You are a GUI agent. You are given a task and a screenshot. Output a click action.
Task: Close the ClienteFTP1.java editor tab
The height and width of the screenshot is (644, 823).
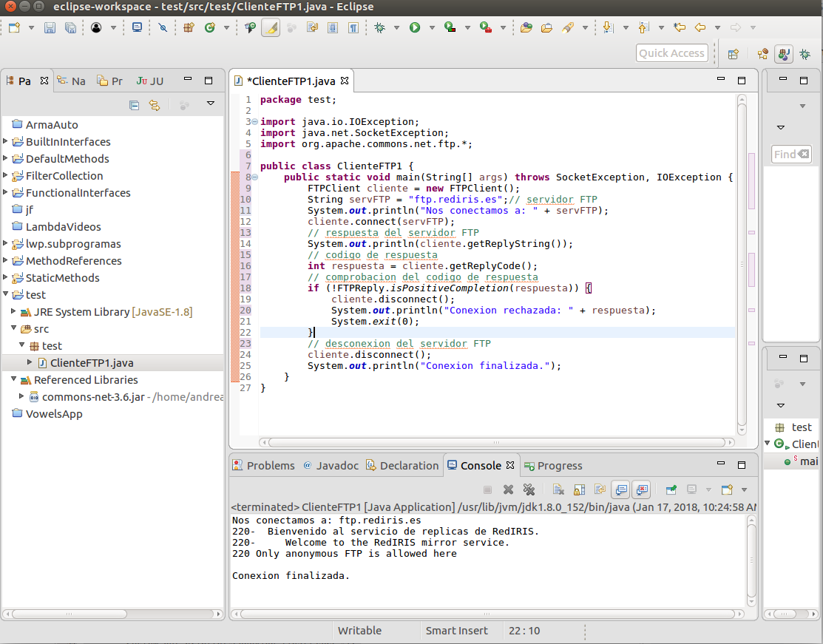(x=345, y=81)
